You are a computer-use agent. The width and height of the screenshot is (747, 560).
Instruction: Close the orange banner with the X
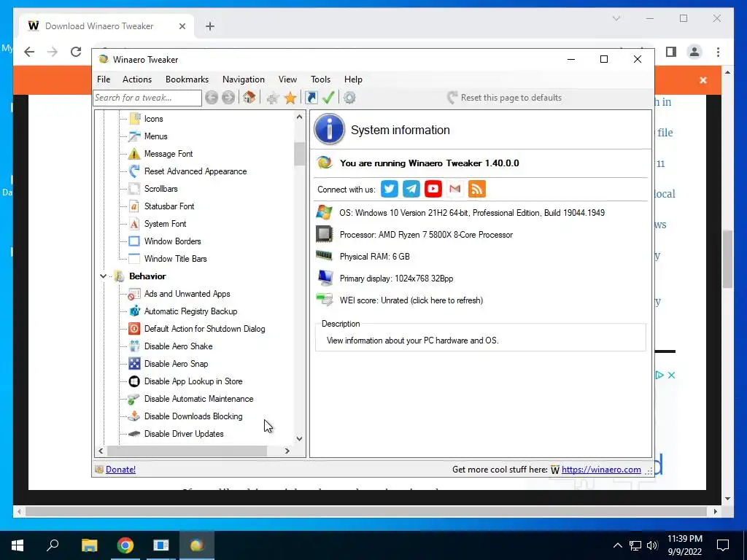click(x=703, y=80)
